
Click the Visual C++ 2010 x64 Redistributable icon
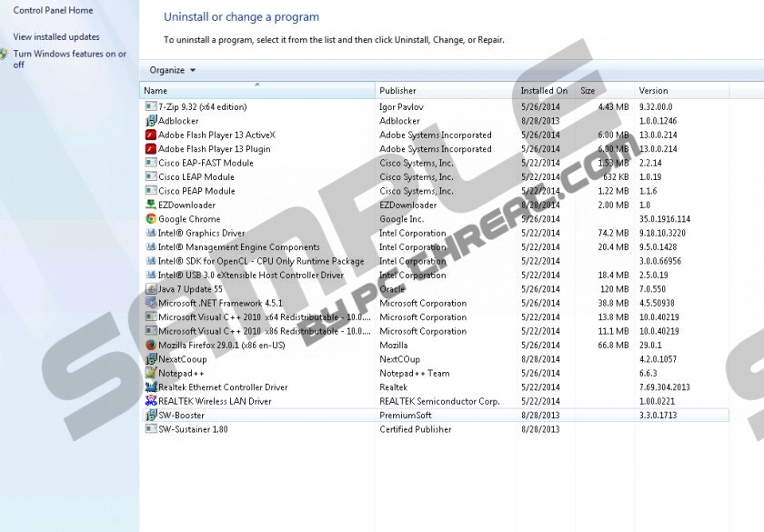point(151,316)
